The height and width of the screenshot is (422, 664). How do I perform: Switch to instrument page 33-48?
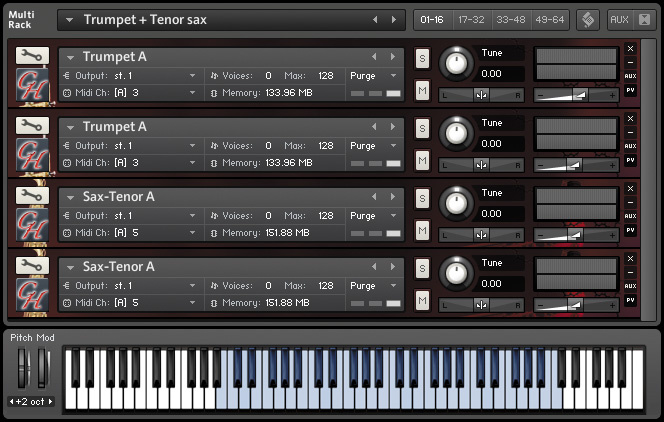point(511,20)
